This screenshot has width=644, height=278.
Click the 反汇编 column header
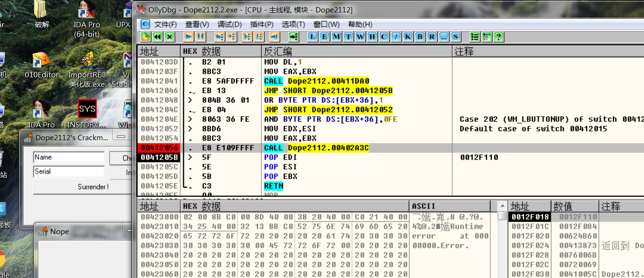click(x=356, y=51)
